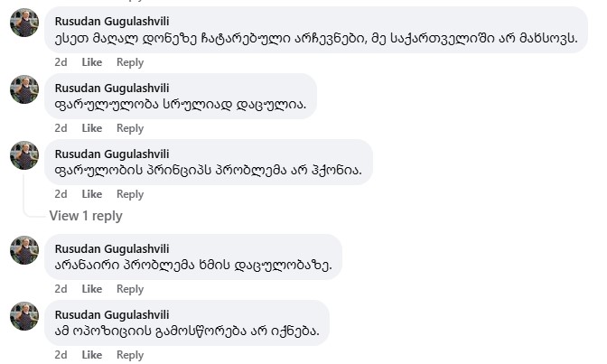The width and height of the screenshot is (607, 364).
Task: Click the first comment's profile avatar
Action: pos(24,23)
